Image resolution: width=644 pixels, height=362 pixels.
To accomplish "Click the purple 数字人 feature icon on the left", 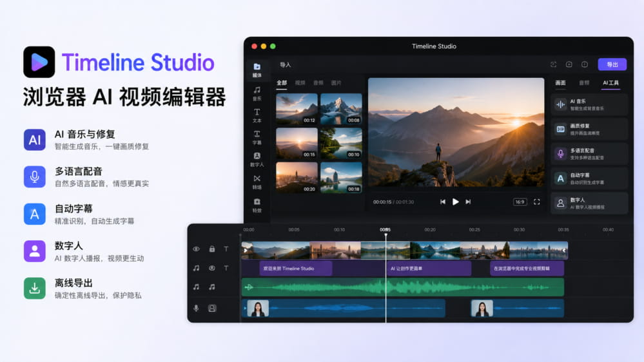I will pyautogui.click(x=35, y=251).
